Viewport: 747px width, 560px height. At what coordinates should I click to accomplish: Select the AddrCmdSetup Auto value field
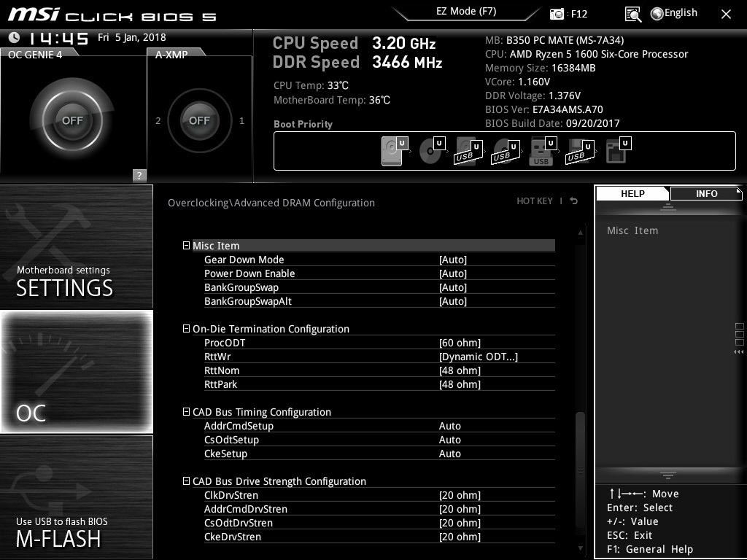coord(449,426)
